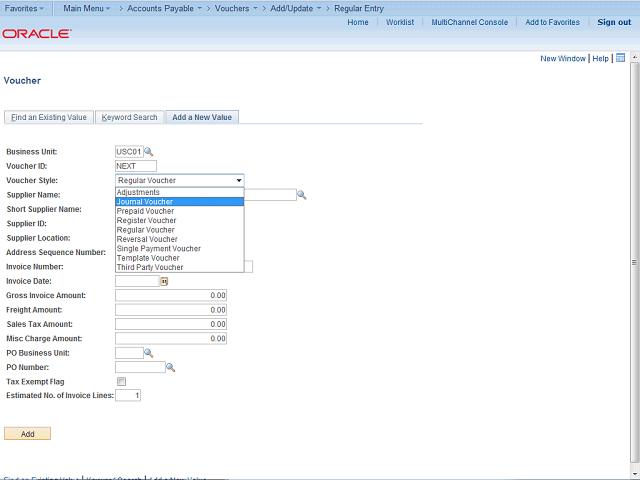This screenshot has height=480, width=640.
Task: Click the PO Business Unit lookup icon
Action: pos(149,353)
